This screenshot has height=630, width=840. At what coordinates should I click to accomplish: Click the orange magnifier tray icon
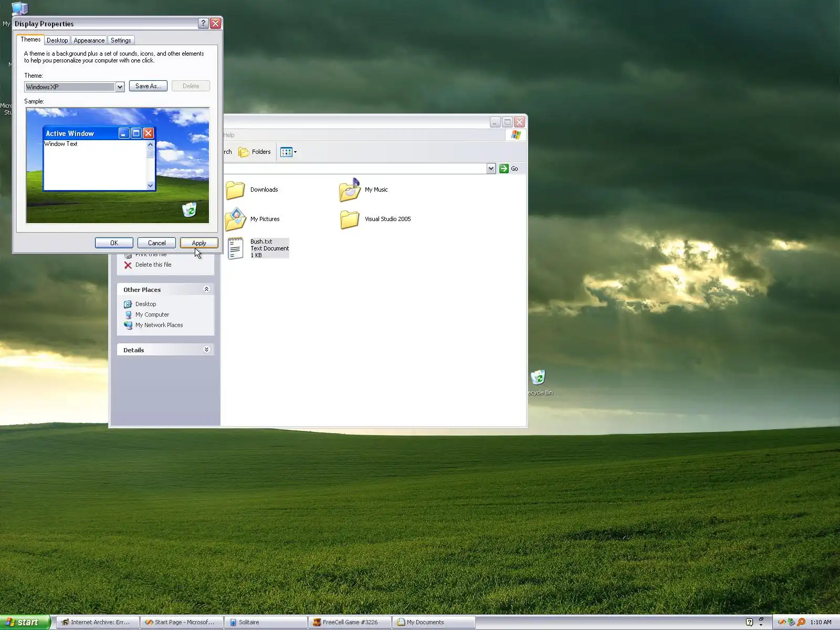tap(801, 622)
